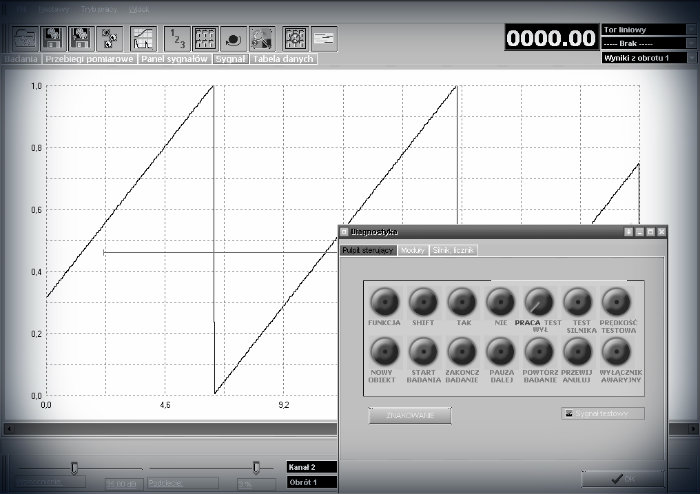Enable the Sygnał testowy checkbox
Image resolution: width=700 pixels, height=494 pixels.
point(569,413)
